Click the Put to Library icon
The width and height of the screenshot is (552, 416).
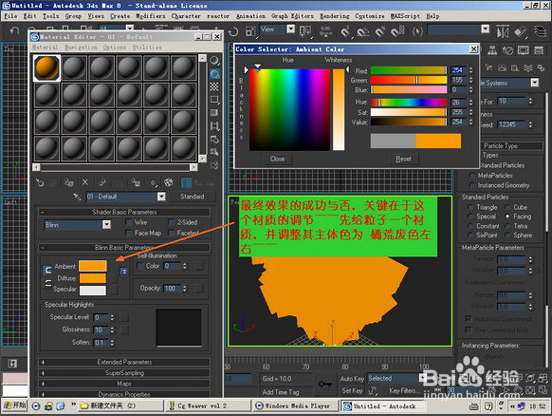tap(136, 182)
